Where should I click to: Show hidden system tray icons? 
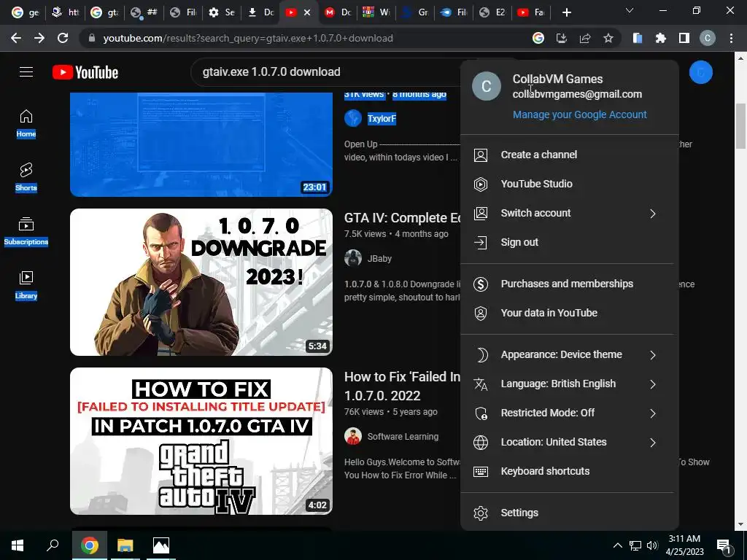pyautogui.click(x=617, y=545)
